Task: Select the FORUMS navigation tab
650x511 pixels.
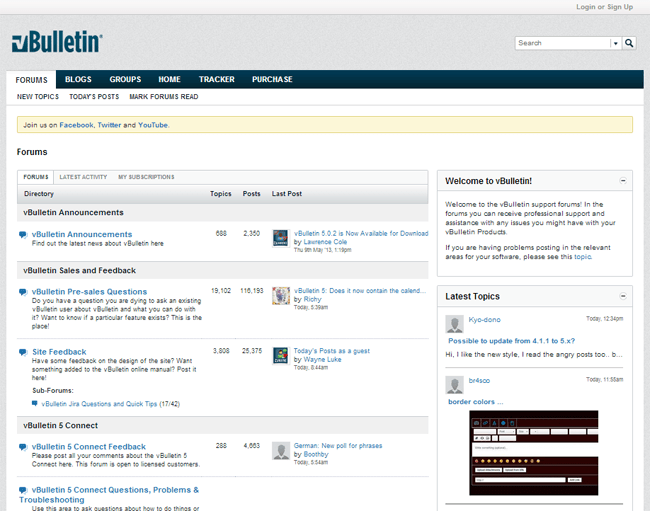Action: (32, 80)
